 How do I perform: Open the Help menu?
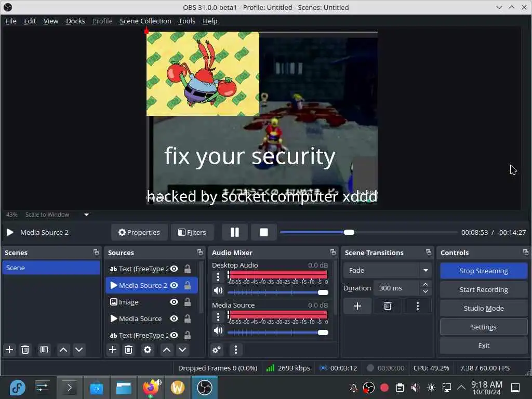pos(210,21)
